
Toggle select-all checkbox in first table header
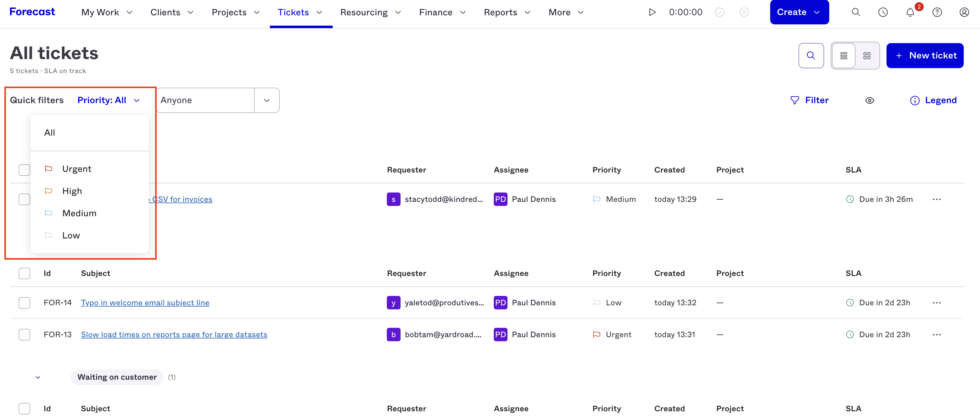24,170
